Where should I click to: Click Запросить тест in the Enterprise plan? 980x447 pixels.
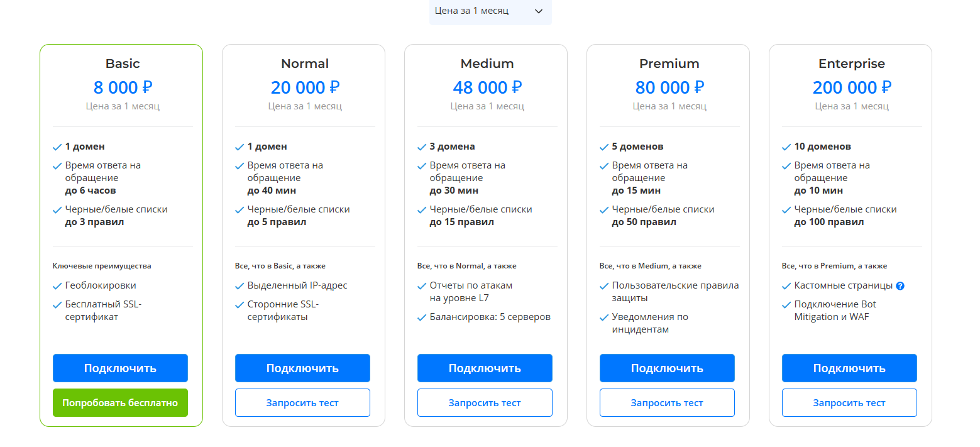click(x=849, y=402)
